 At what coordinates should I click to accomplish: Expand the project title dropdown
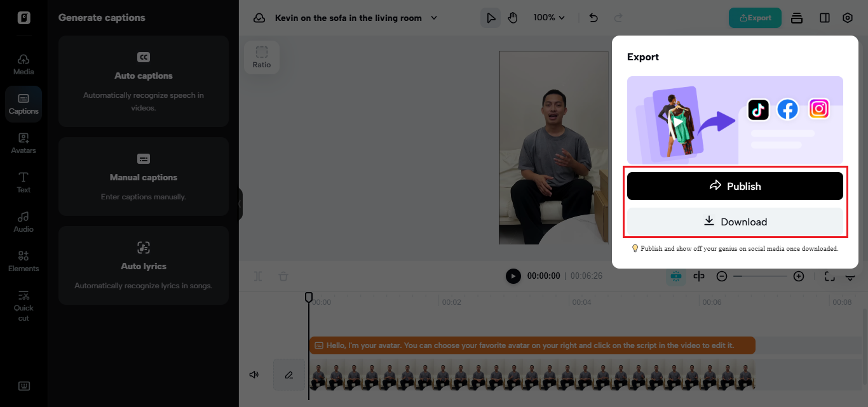coord(435,18)
